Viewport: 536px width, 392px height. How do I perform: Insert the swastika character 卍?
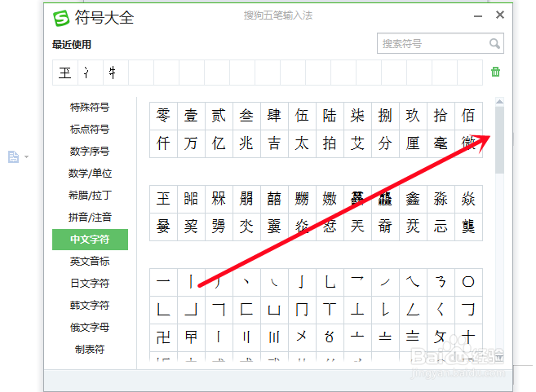coord(163,337)
